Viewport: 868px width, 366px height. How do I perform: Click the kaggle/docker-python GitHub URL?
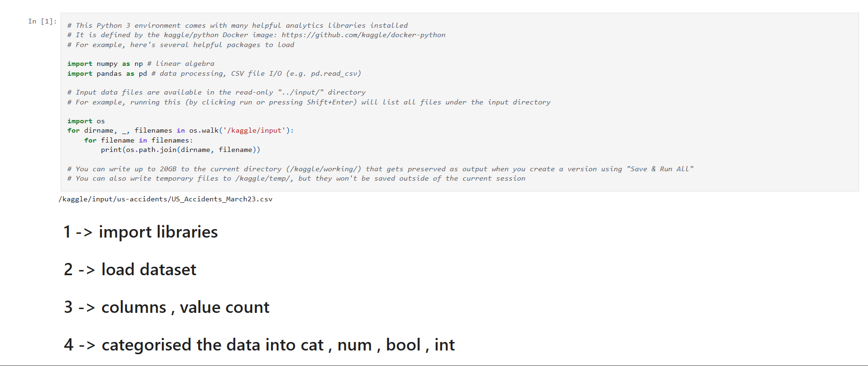tap(363, 35)
